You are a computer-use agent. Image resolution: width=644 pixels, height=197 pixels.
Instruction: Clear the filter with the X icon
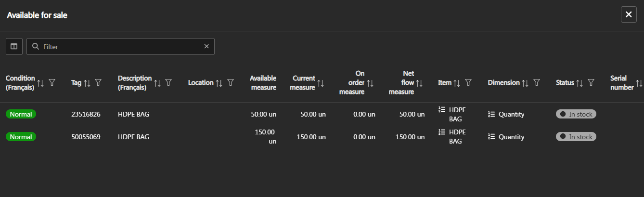point(206,47)
